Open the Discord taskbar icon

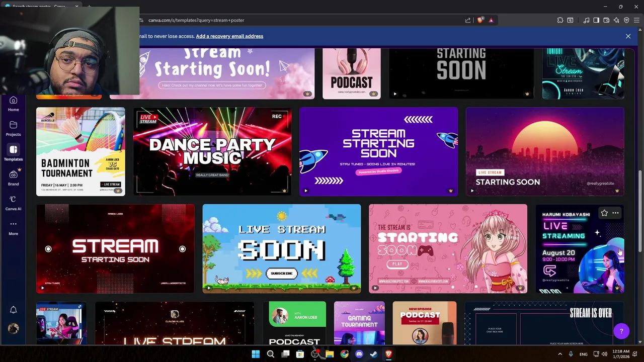tap(359, 354)
